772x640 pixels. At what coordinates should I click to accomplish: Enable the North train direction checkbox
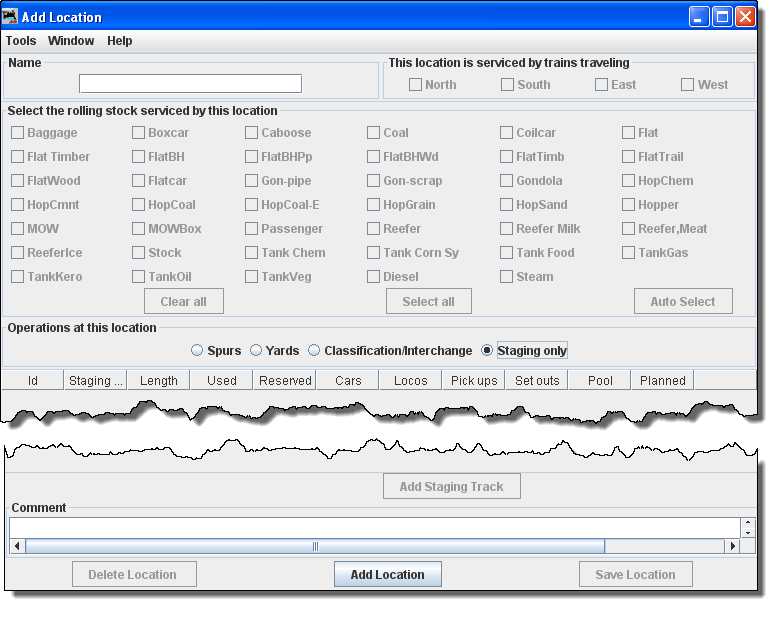[x=416, y=85]
